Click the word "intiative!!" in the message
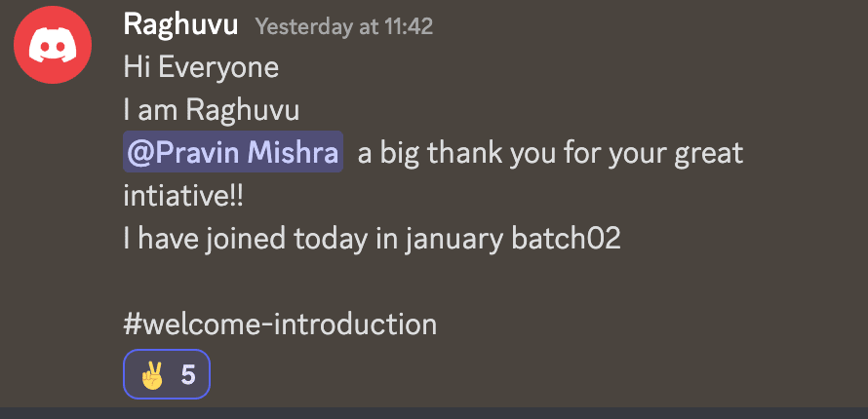 point(183,196)
